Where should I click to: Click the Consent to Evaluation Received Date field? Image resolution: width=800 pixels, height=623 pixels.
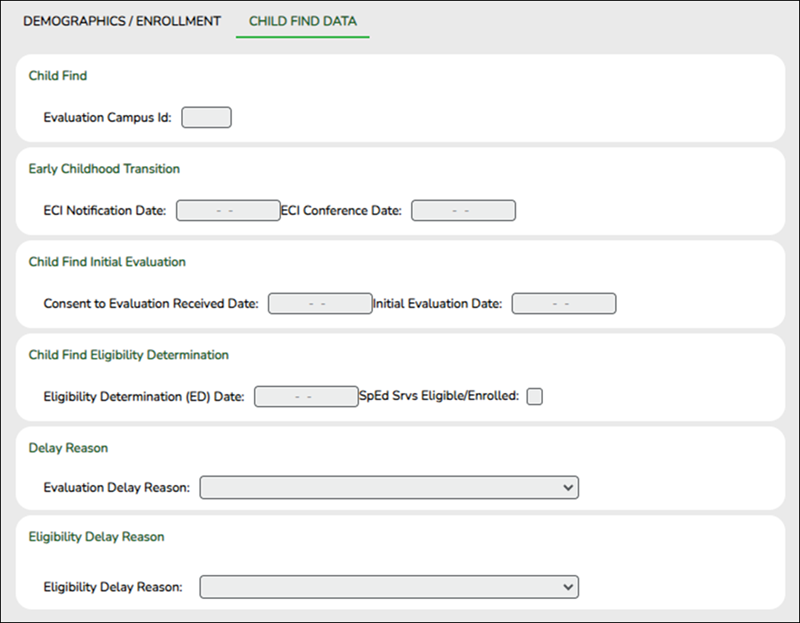point(320,303)
